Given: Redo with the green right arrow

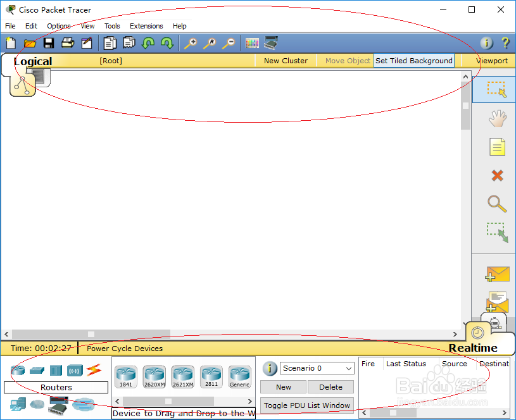Looking at the screenshot, I should [167, 43].
